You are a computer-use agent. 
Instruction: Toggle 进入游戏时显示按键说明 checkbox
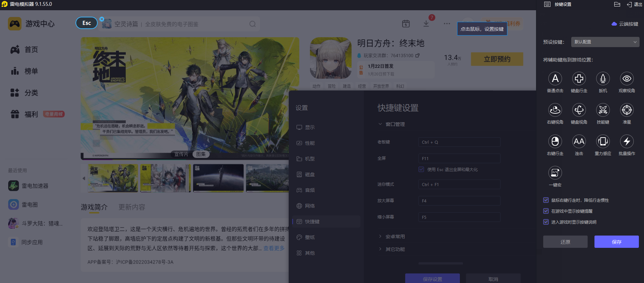tap(546, 222)
